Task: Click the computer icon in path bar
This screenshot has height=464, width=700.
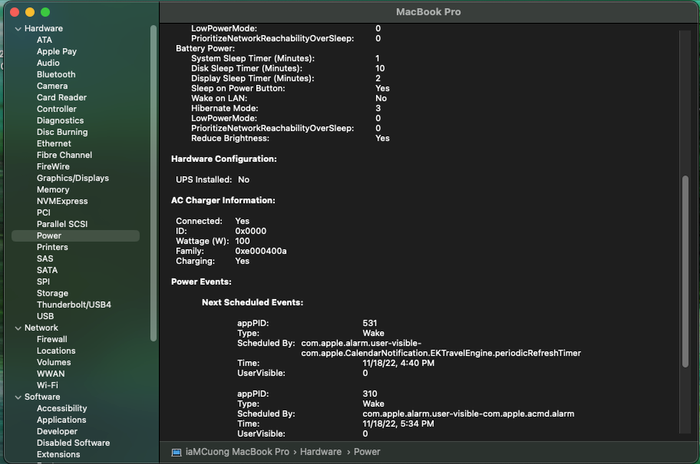Action: (x=176, y=452)
